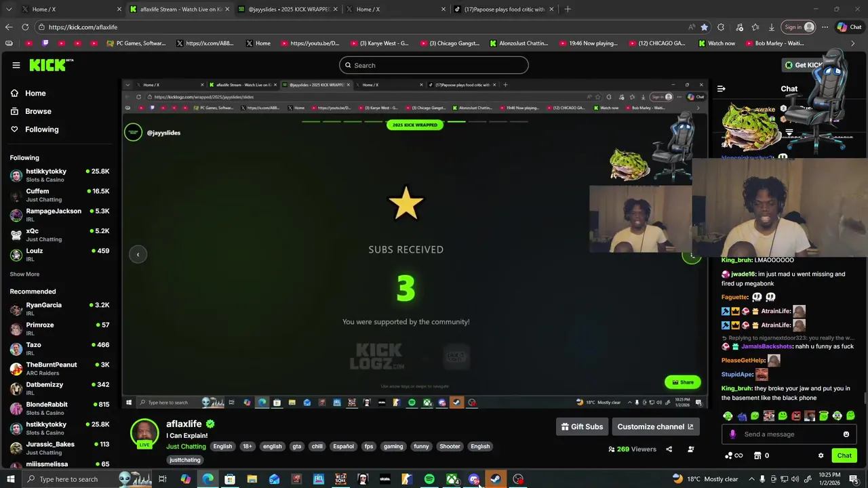Click the channel points infinity icon
Viewport: 868px width, 488px height.
(734, 455)
